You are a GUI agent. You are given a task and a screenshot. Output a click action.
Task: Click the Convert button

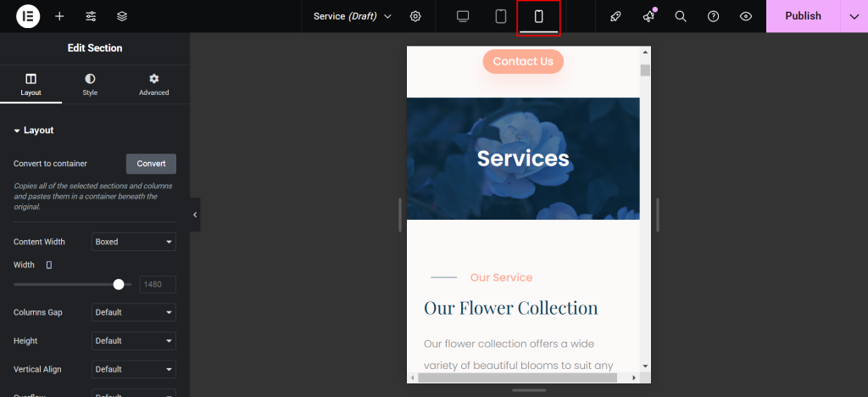(x=151, y=164)
